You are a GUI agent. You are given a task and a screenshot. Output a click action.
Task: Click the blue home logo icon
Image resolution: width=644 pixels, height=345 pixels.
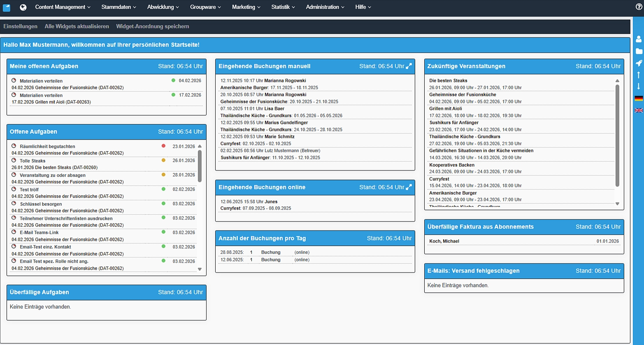[x=7, y=7]
